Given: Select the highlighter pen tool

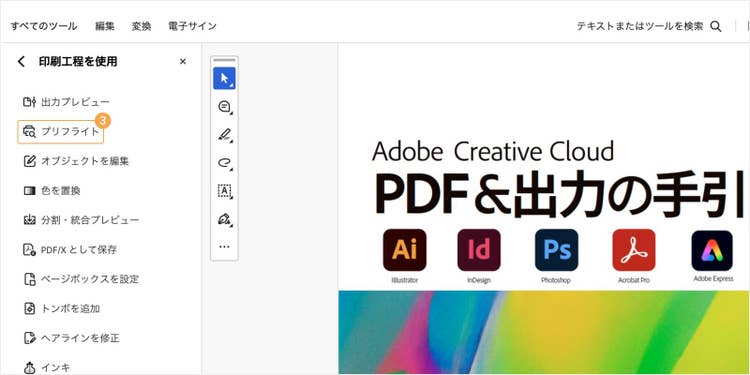Looking at the screenshot, I should pyautogui.click(x=224, y=134).
